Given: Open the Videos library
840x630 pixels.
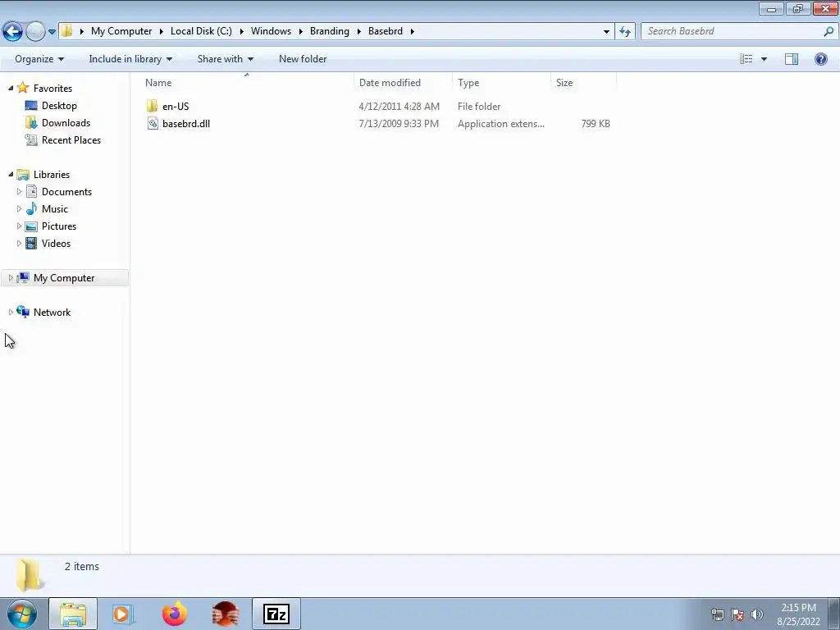Looking at the screenshot, I should [x=56, y=243].
